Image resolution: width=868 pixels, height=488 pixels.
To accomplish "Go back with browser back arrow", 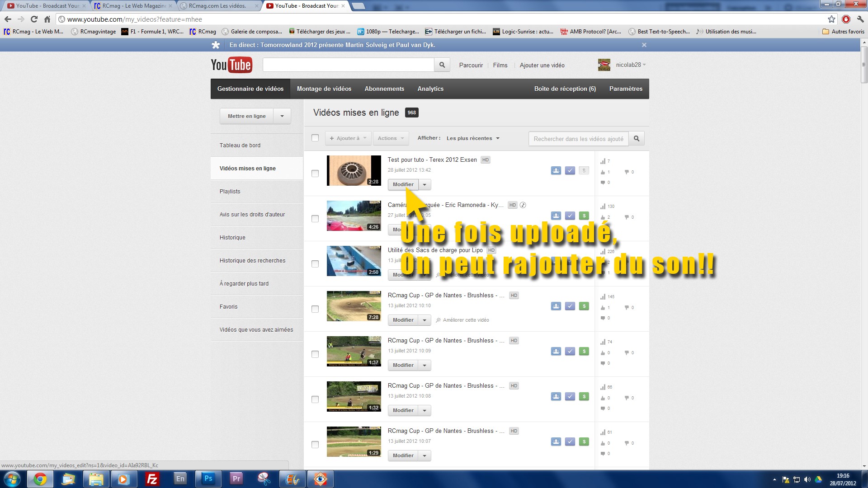I will [x=8, y=19].
